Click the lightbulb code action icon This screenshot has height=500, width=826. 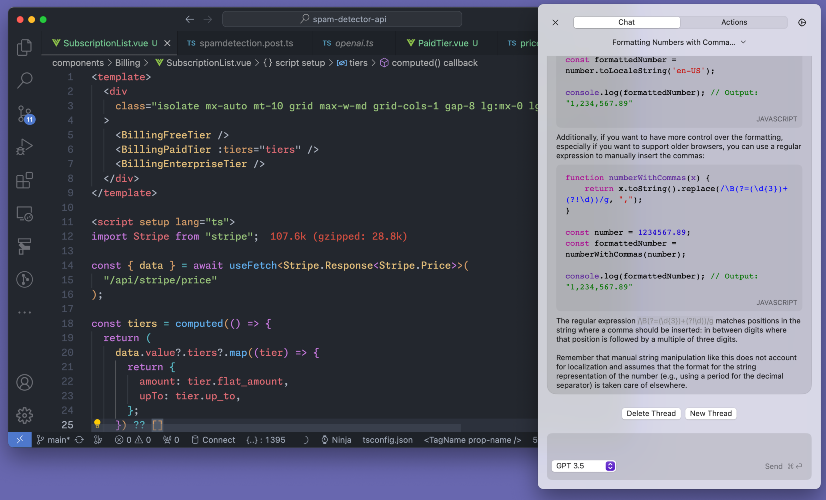pyautogui.click(x=97, y=424)
